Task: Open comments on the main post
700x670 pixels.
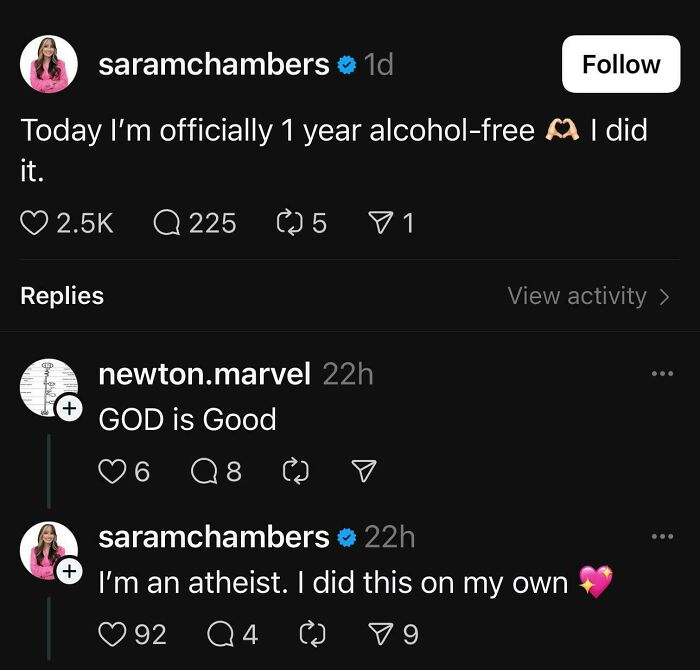Action: (x=168, y=222)
